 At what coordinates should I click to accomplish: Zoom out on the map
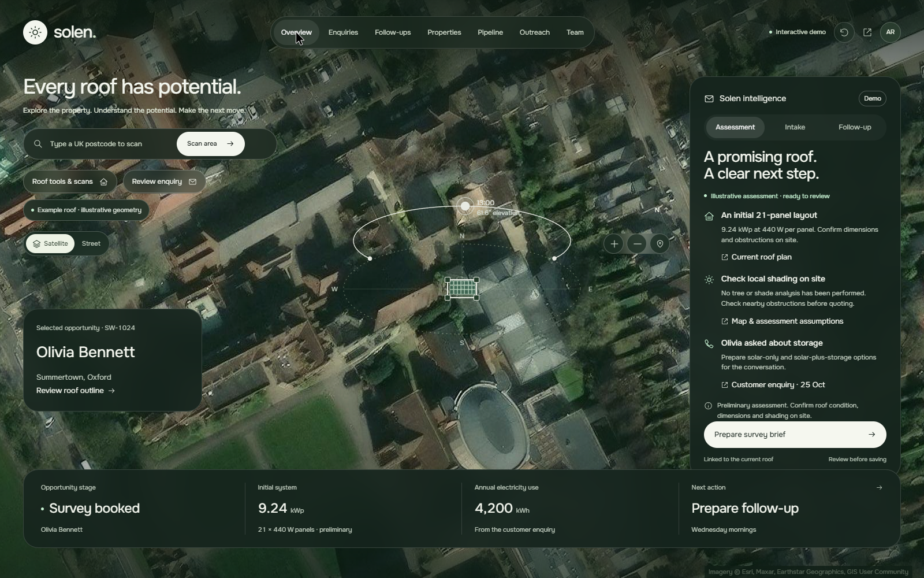click(637, 244)
